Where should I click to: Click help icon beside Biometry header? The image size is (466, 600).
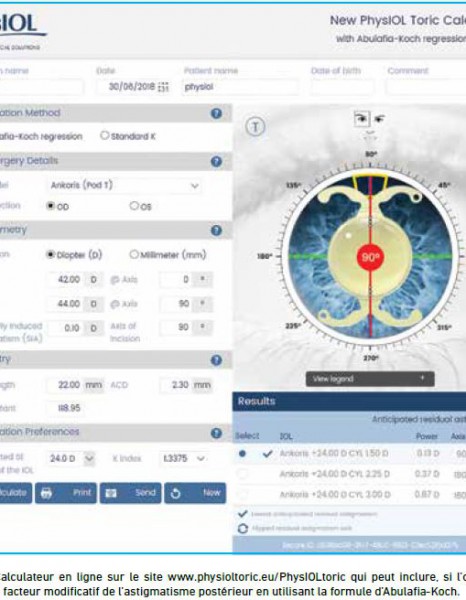[216, 360]
